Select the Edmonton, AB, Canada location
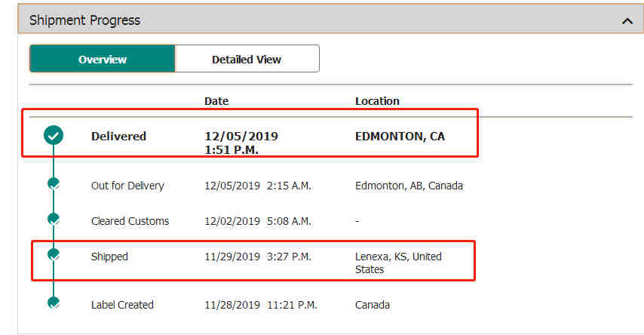 coord(409,186)
